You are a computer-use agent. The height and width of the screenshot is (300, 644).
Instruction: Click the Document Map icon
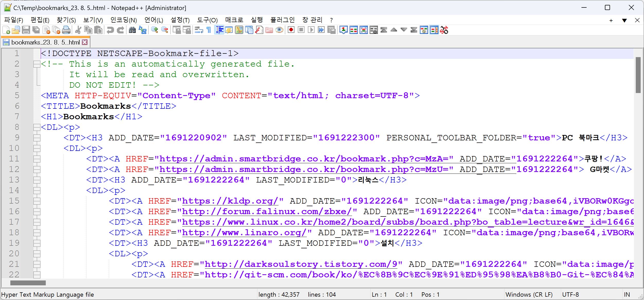tap(239, 30)
